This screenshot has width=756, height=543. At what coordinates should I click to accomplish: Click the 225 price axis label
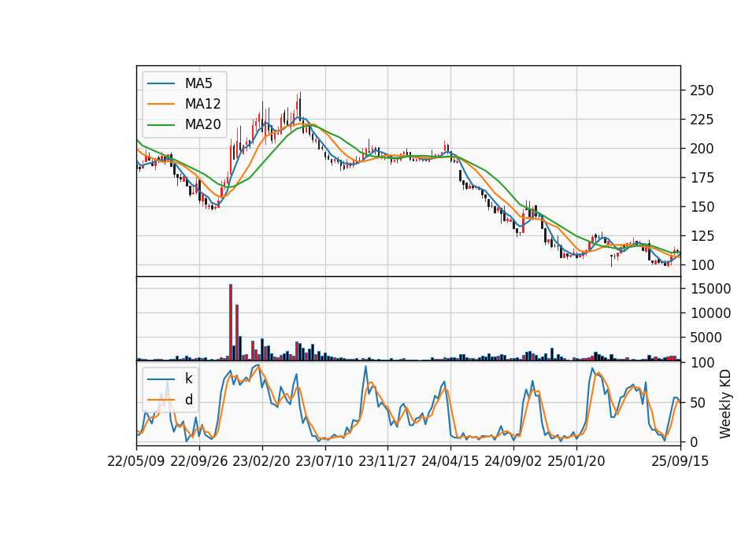pos(702,120)
